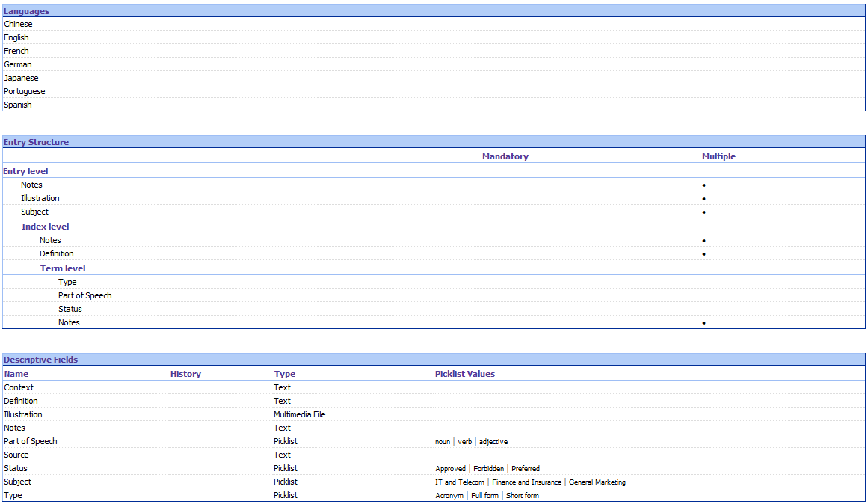This screenshot has width=868, height=504.
Task: Select Type field under Term level
Action: tap(67, 283)
